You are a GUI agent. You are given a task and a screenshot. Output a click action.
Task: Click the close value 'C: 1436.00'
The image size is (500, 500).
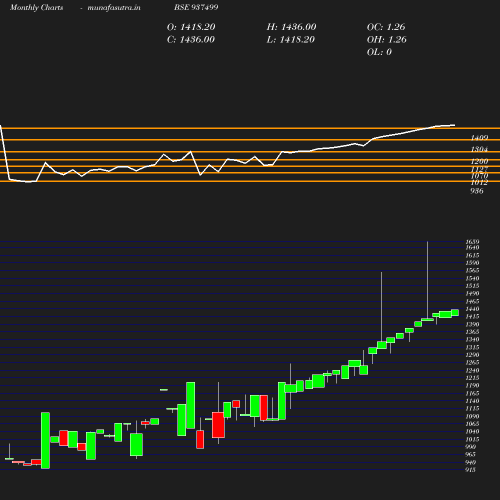point(191,40)
